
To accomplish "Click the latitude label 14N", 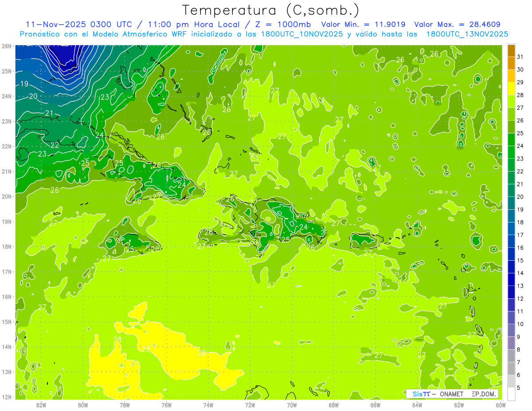I will [x=7, y=347].
